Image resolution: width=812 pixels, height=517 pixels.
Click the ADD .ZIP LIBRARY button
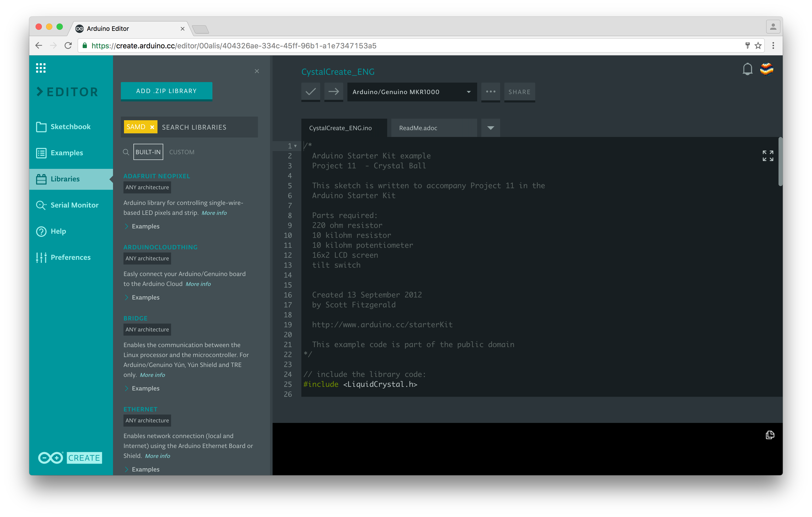point(166,90)
